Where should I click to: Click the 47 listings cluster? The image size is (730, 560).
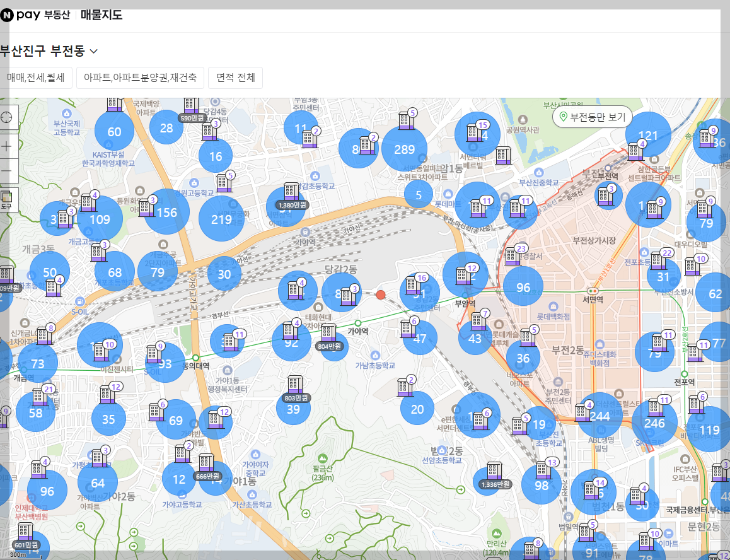coord(419,338)
